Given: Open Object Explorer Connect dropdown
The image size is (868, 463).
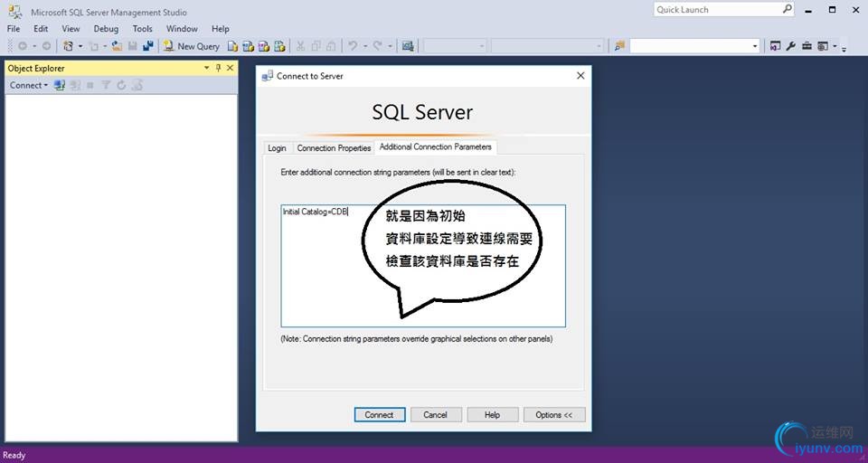Looking at the screenshot, I should tap(29, 85).
